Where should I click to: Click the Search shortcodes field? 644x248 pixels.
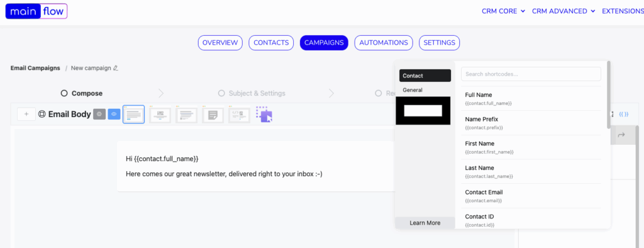tap(531, 74)
